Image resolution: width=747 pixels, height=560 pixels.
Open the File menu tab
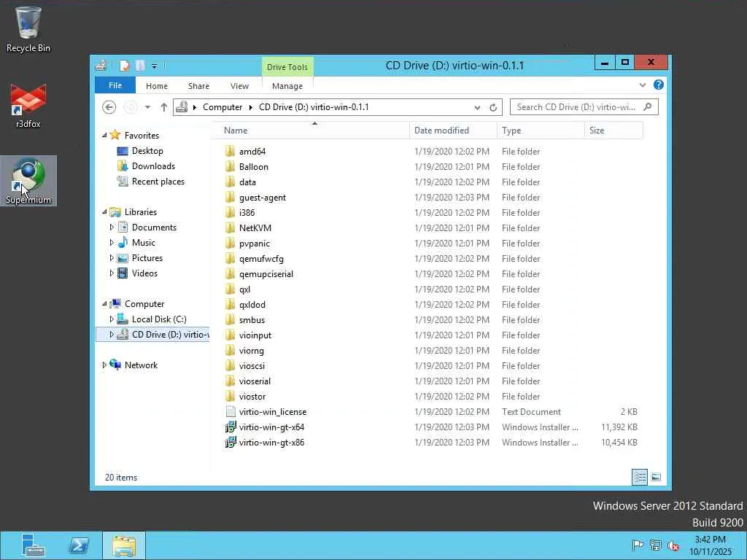click(115, 85)
